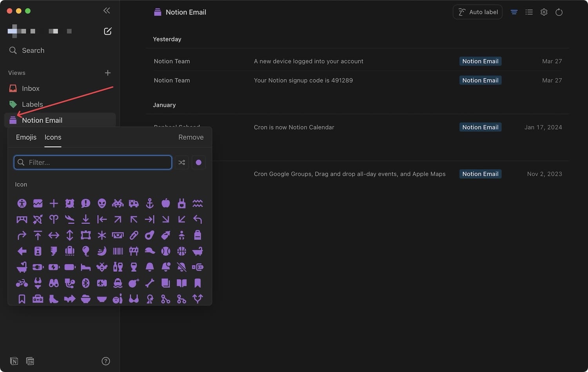Screen dimensions: 588x372
Task: Shuffle to a random icon
Action: [x=181, y=163]
